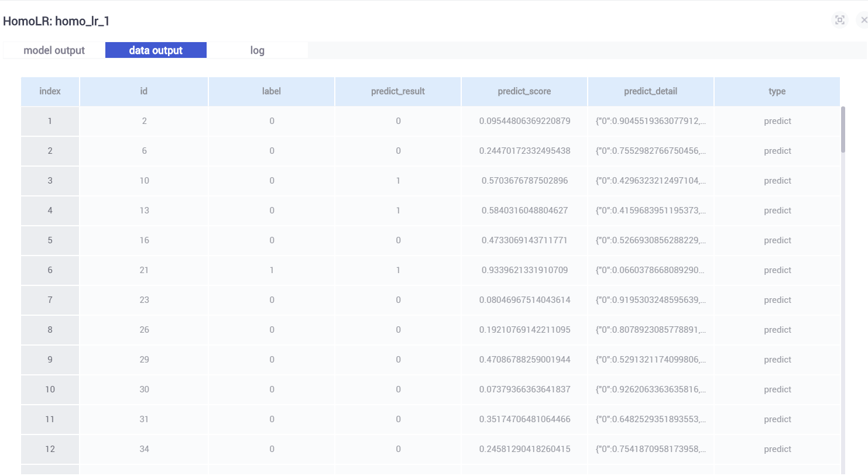Viewport: 868px width, 476px height.
Task: Click id cell with value 31
Action: 144,419
